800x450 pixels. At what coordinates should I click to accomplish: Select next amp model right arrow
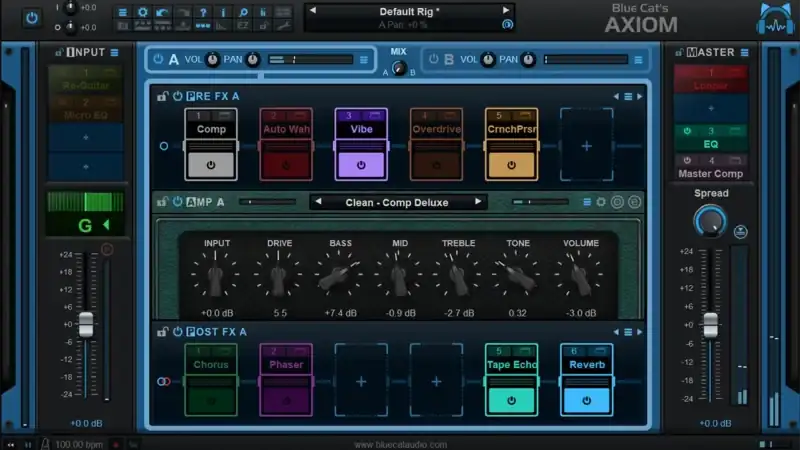478,202
